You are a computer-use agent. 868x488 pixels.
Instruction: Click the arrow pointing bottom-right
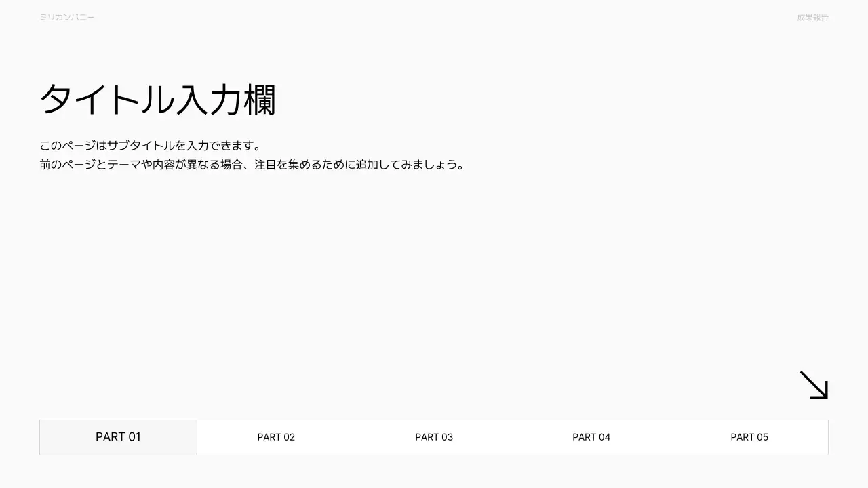click(x=814, y=384)
